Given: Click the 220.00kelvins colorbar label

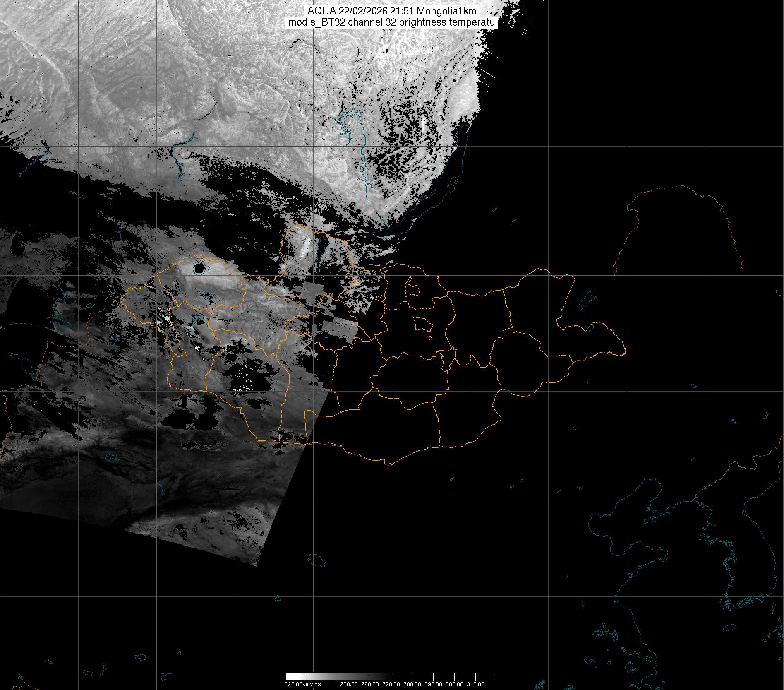Looking at the screenshot, I should tap(302, 684).
